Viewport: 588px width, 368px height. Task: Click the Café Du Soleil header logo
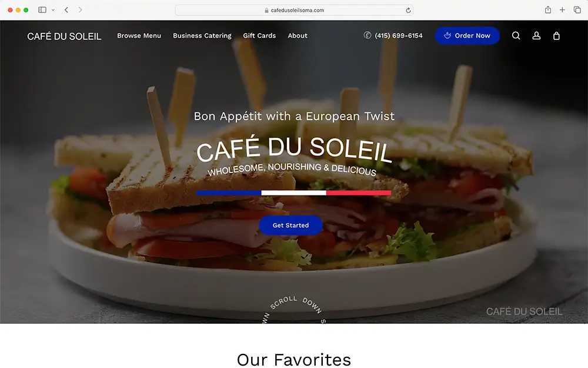pos(64,36)
